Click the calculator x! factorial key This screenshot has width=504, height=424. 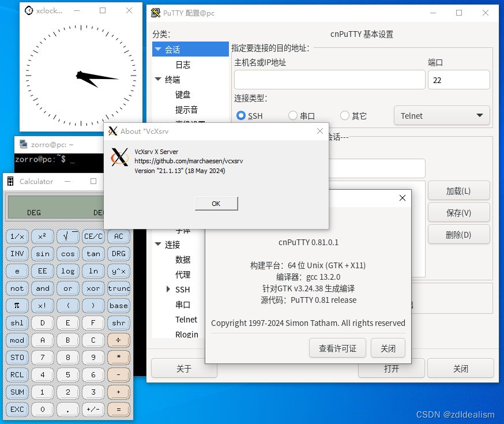pos(43,306)
